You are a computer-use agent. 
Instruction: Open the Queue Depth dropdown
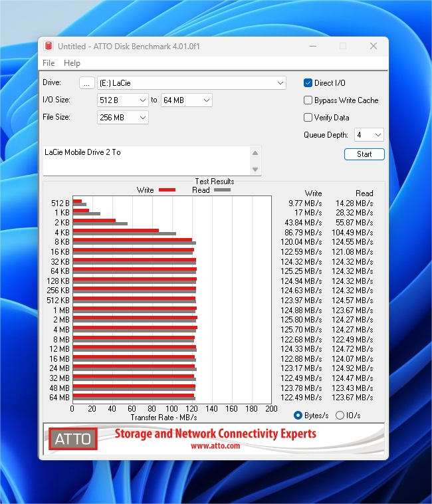tap(369, 135)
